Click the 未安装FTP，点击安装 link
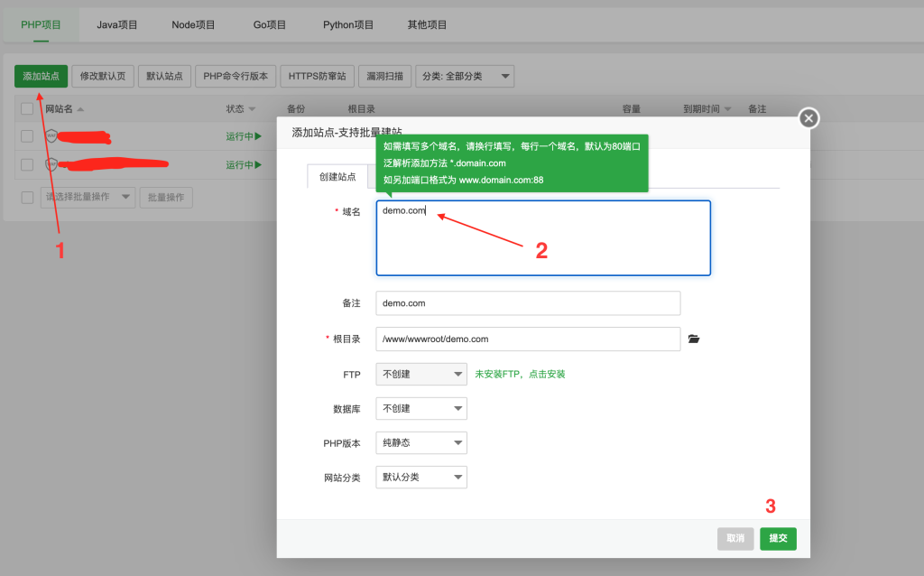The image size is (924, 576). click(520, 374)
